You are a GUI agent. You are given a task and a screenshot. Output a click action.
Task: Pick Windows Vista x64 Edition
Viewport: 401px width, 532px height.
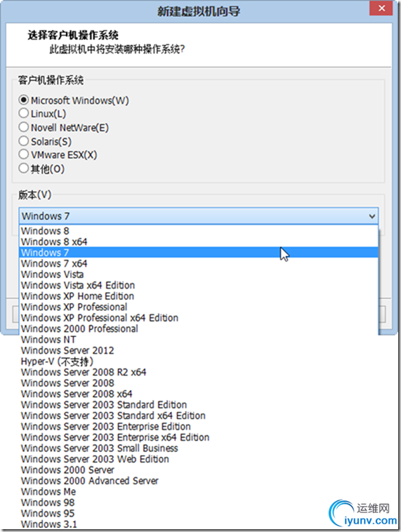pos(199,285)
